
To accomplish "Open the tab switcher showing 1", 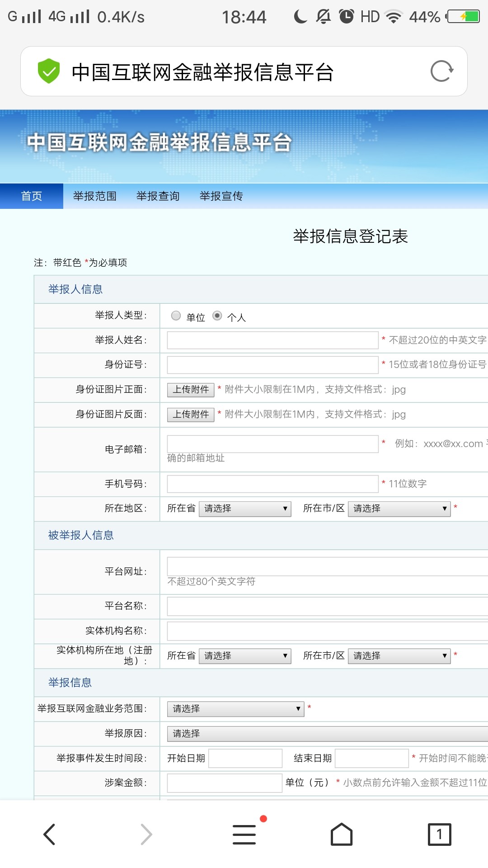I will (439, 834).
